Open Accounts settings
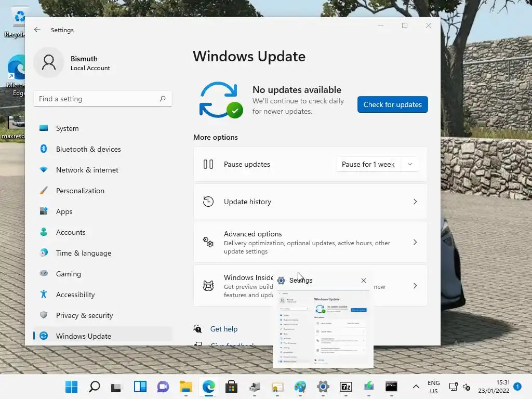This screenshot has width=532, height=399. point(103,232)
